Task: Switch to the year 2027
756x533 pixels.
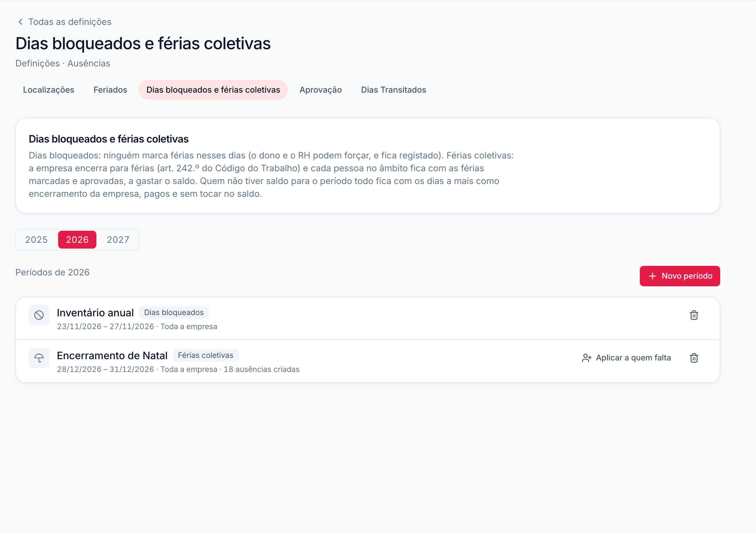Action: pos(118,240)
